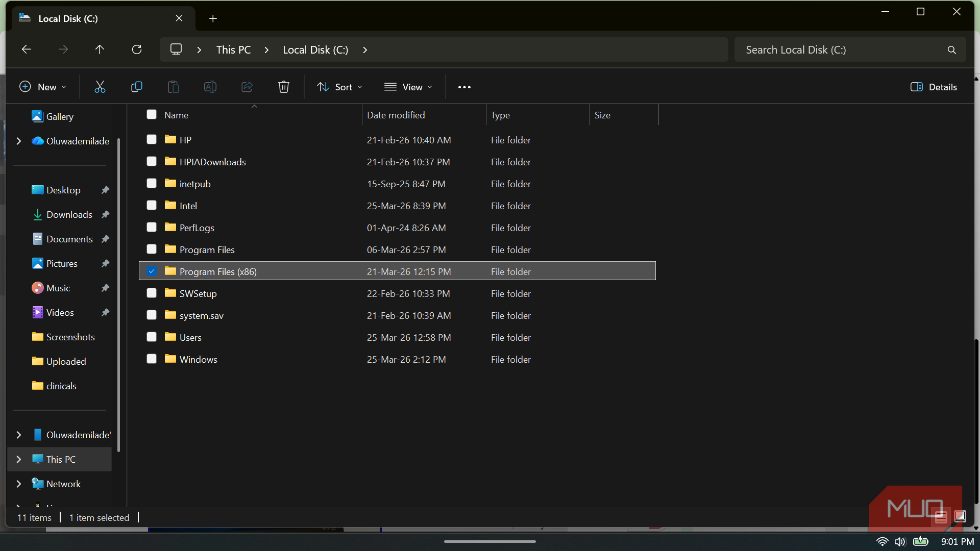Open the volume speaker tray icon

(900, 542)
